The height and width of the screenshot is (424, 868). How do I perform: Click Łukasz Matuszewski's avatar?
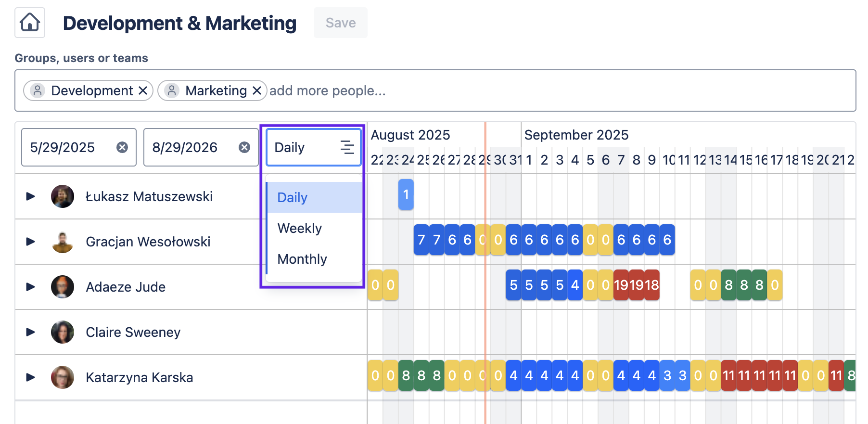click(63, 196)
